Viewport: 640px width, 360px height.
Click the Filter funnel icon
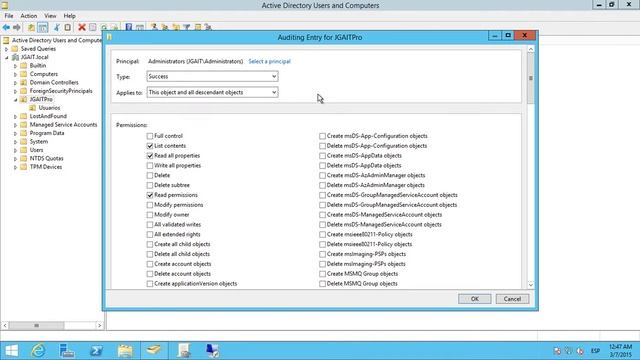click(187, 27)
